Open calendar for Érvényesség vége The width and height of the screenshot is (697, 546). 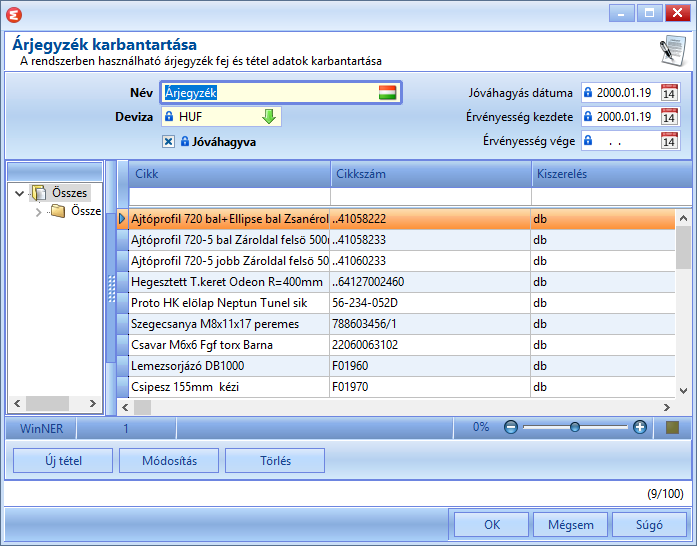(669, 141)
